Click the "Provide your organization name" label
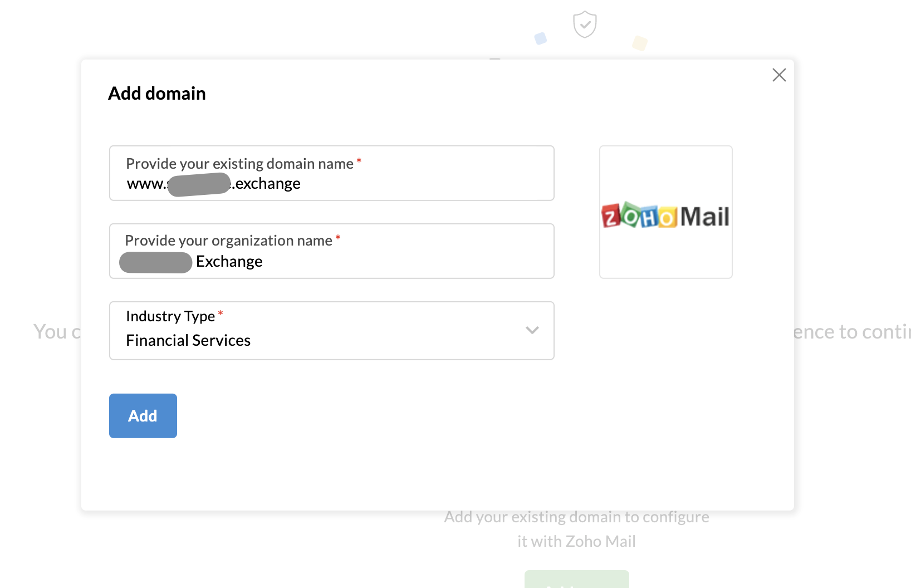This screenshot has width=911, height=588. [228, 241]
